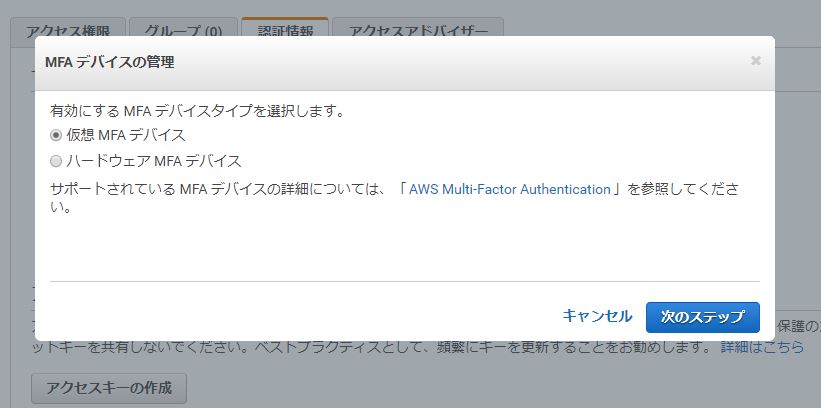Click the MFA デバイスの管理 dialog title
Image resolution: width=821 pixels, height=408 pixels.
(110, 62)
